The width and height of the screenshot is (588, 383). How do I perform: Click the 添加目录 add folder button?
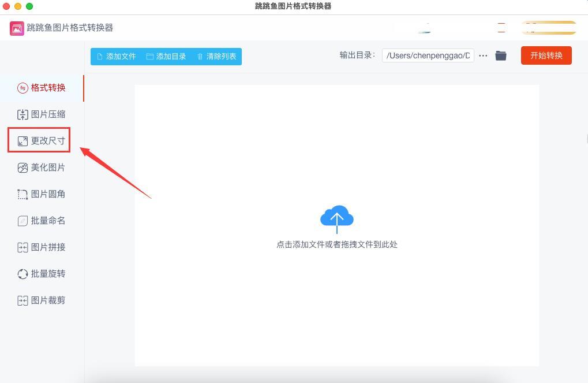166,57
